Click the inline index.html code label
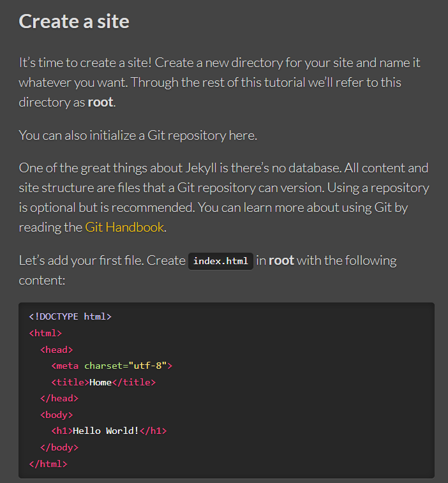The height and width of the screenshot is (483, 448). coord(221,261)
